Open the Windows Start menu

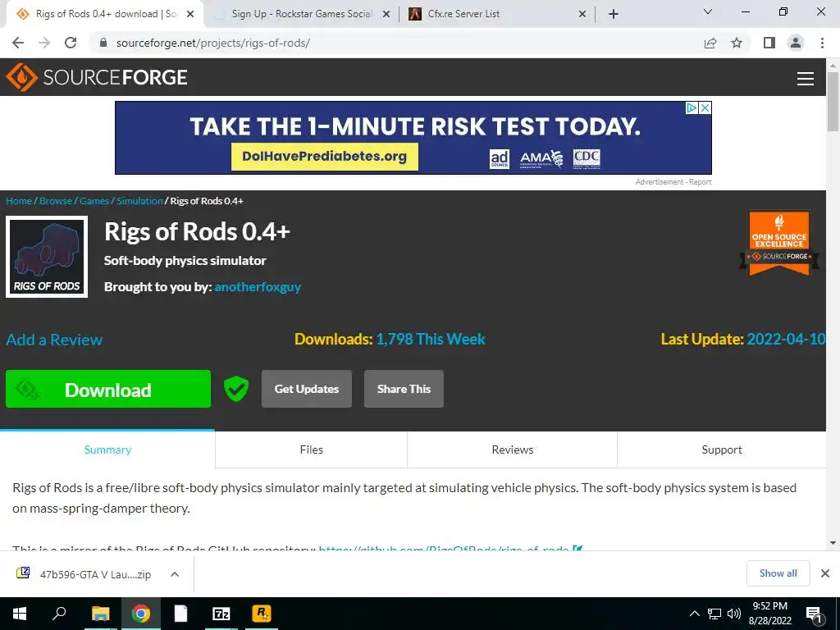click(x=20, y=614)
